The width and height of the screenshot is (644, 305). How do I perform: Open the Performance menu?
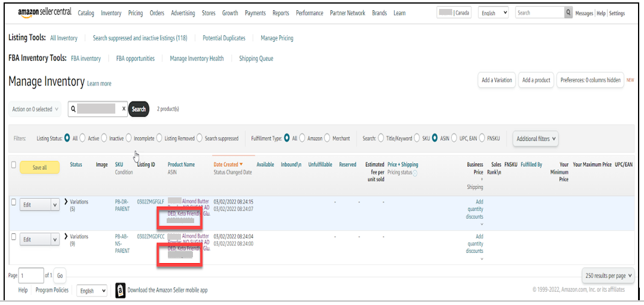309,13
